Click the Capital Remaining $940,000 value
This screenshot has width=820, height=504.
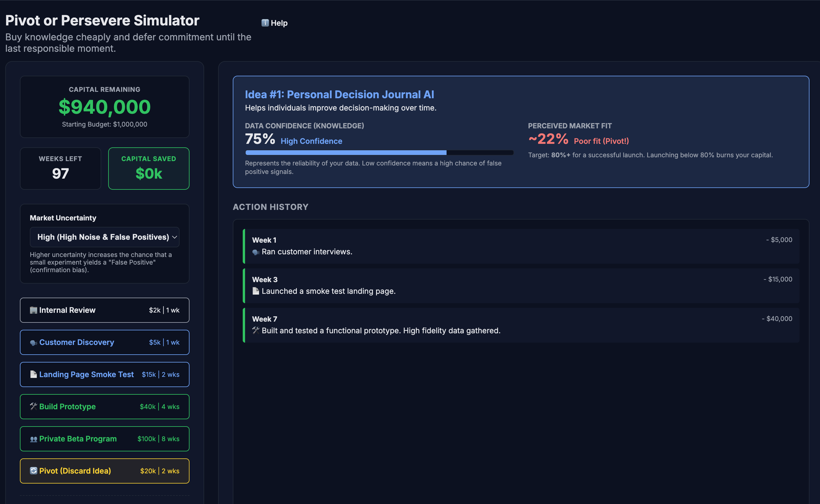click(x=105, y=107)
